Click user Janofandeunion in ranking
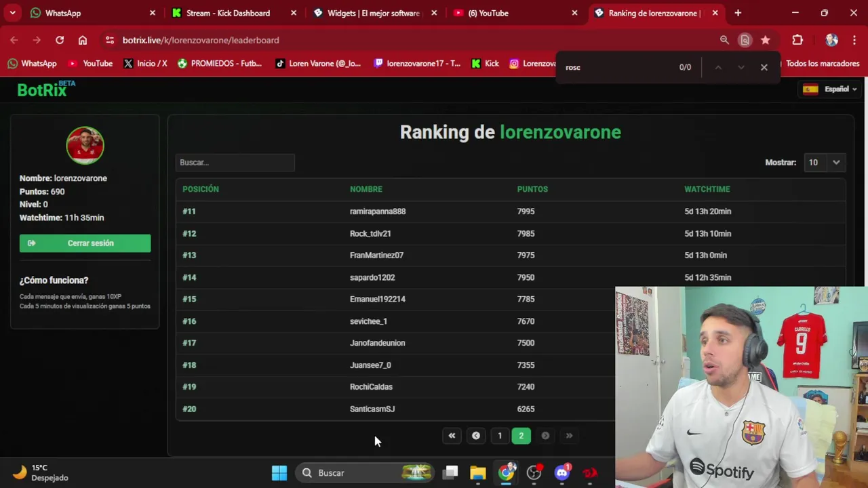Image resolution: width=868 pixels, height=488 pixels. pos(377,343)
